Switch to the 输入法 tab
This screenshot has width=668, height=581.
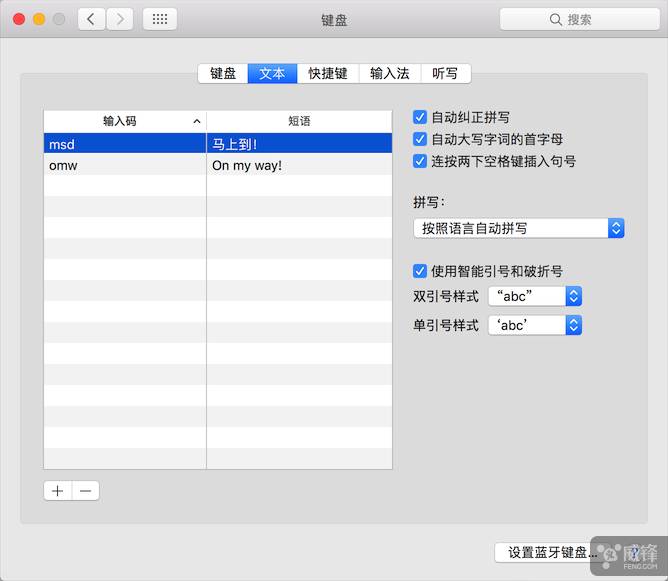[390, 73]
